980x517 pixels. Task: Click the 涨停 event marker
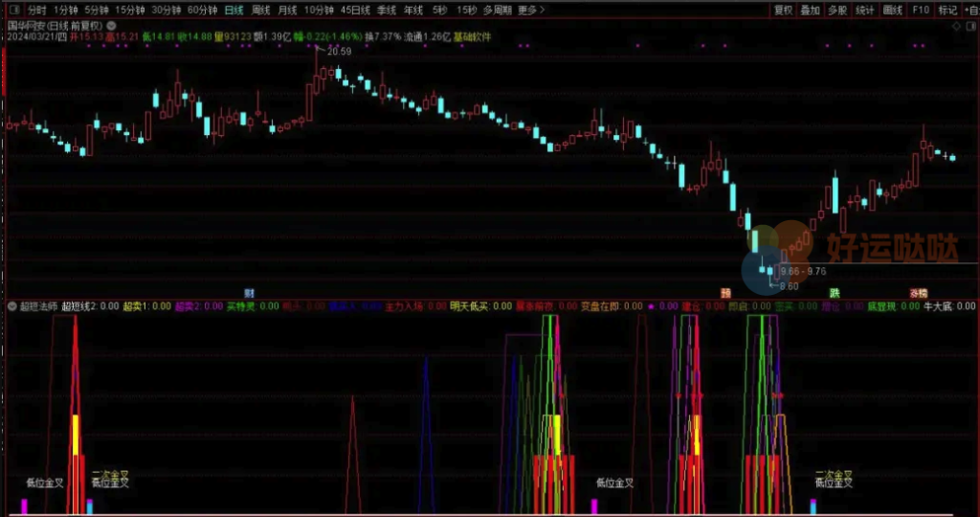919,293
